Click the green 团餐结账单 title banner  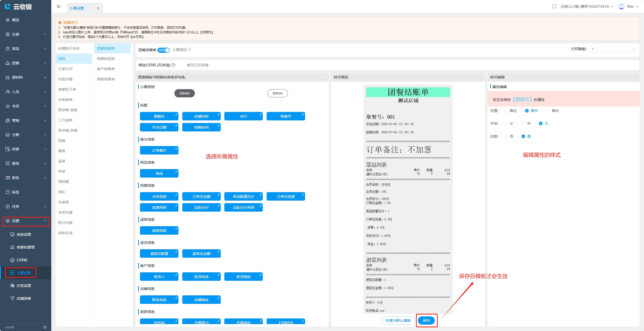408,92
